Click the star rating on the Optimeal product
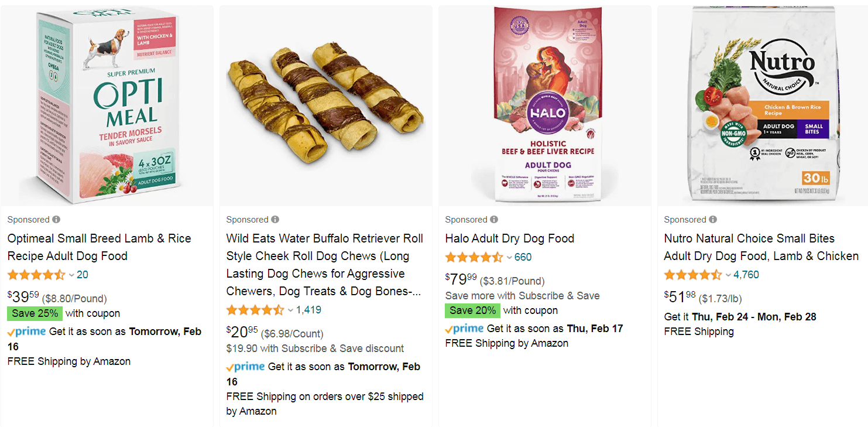The height and width of the screenshot is (427, 868). click(x=36, y=275)
